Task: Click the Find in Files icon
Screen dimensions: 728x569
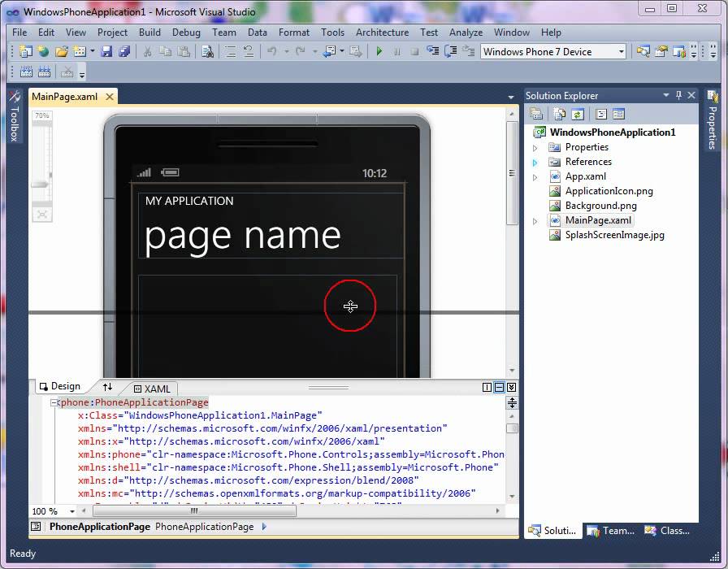Action: (x=207, y=51)
